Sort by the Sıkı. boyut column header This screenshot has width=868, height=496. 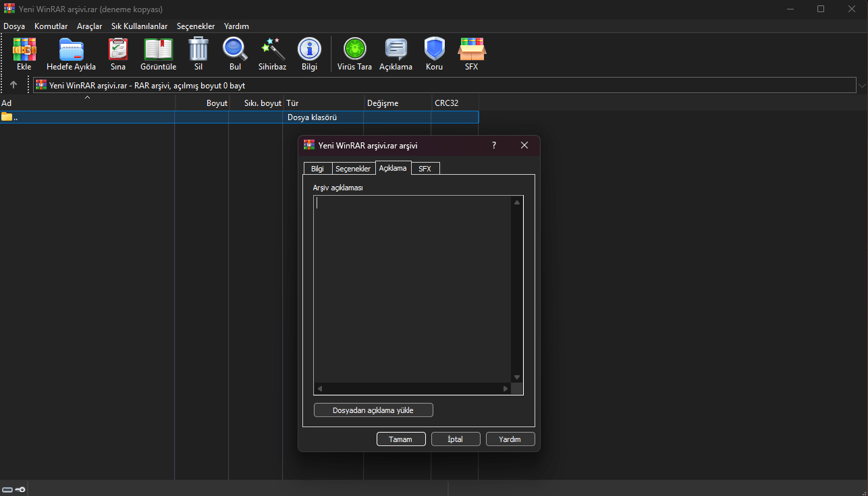(256, 103)
